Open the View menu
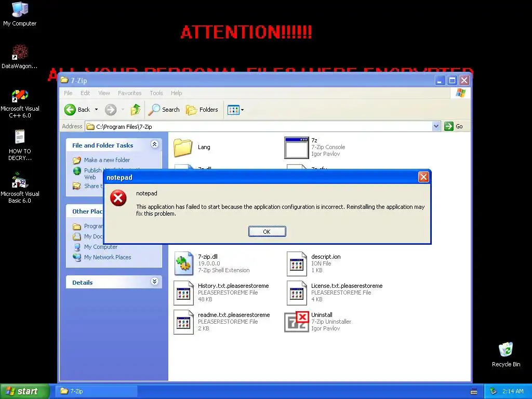Screen dimensions: 532x399 [104, 93]
